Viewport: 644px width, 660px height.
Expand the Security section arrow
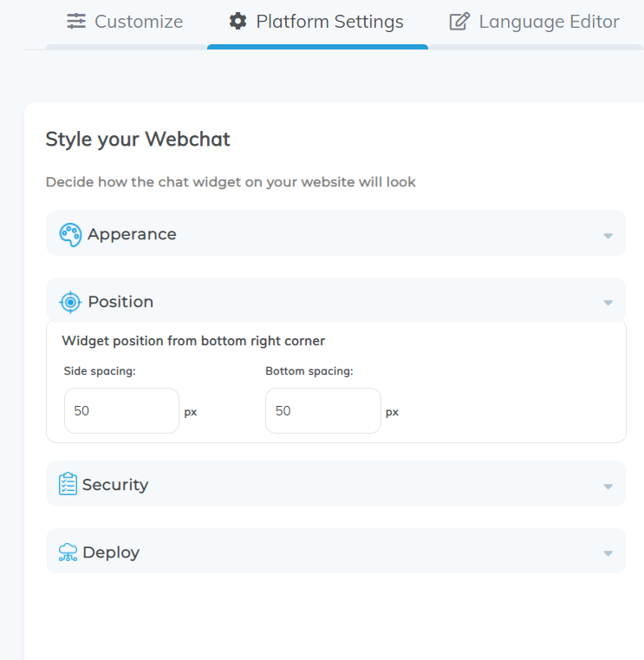coord(608,487)
